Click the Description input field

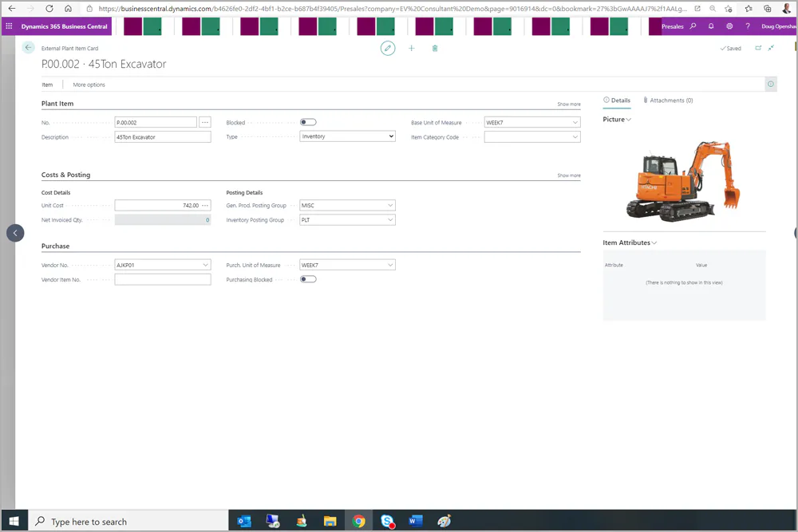162,137
